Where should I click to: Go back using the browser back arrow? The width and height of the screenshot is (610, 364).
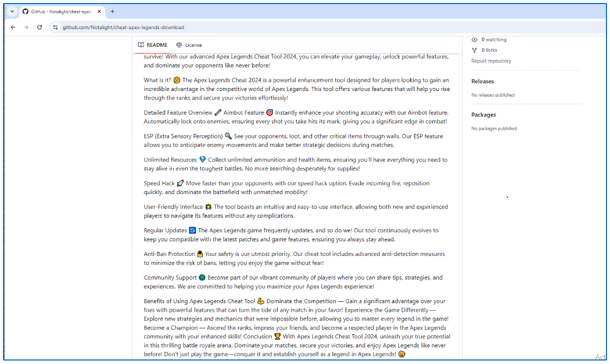click(13, 27)
